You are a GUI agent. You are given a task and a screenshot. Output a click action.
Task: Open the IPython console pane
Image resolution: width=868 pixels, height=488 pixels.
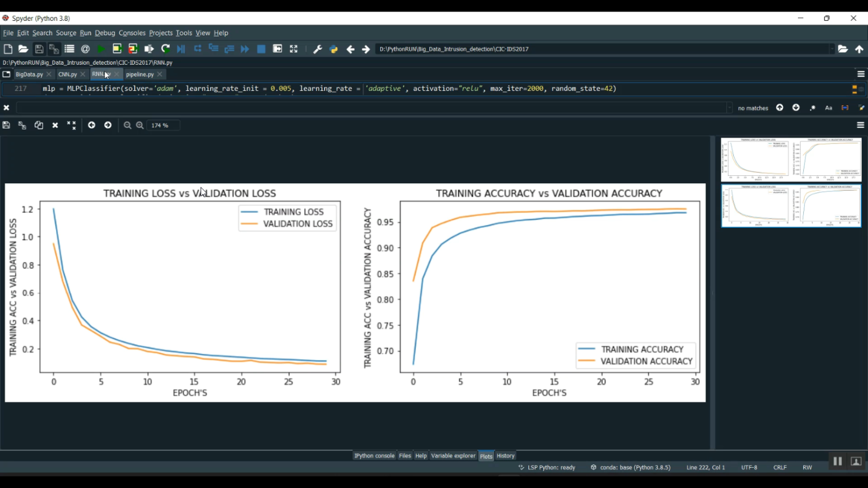pyautogui.click(x=374, y=456)
